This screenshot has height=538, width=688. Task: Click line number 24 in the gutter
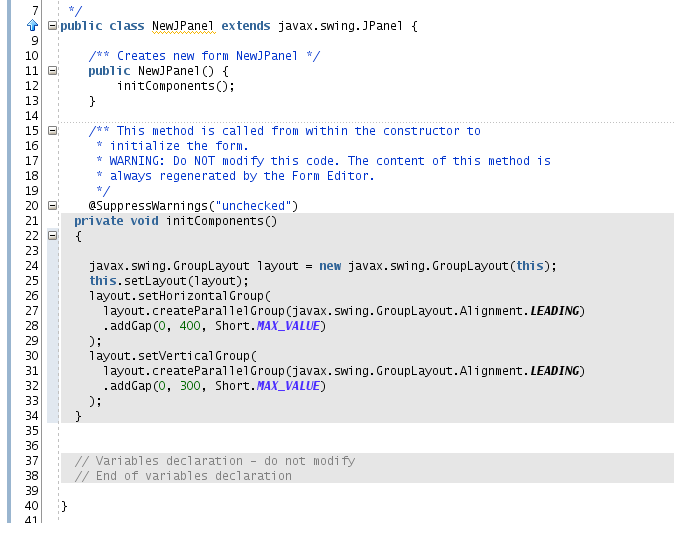(32, 266)
